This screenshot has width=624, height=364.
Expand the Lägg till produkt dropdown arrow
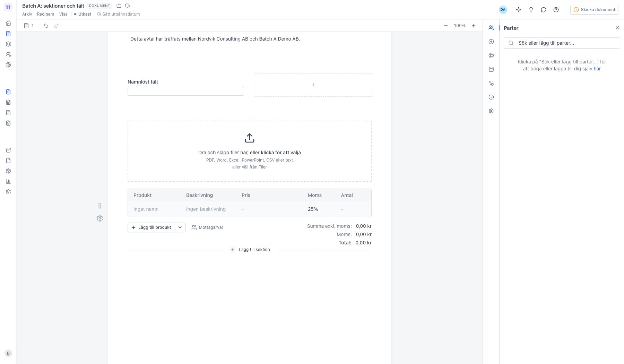coord(180,227)
